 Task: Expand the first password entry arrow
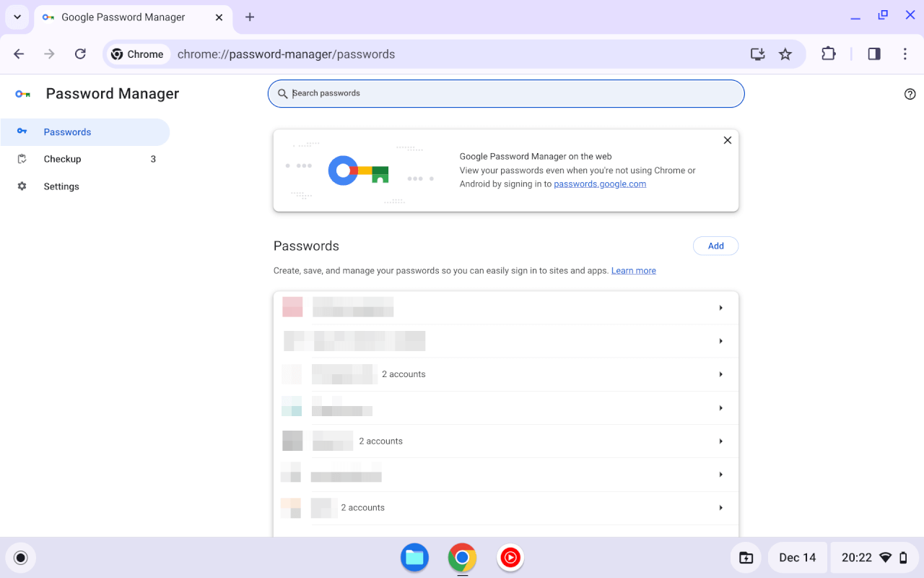pos(720,308)
